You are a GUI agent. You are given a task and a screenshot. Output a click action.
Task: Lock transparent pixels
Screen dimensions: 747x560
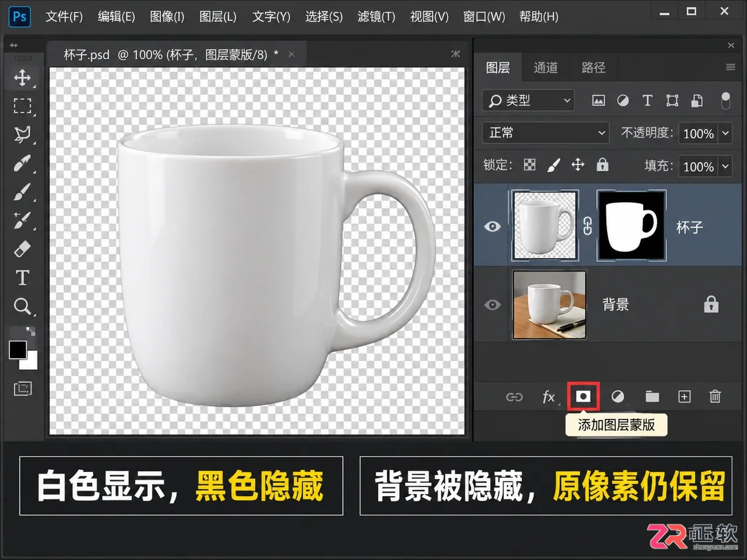[529, 165]
